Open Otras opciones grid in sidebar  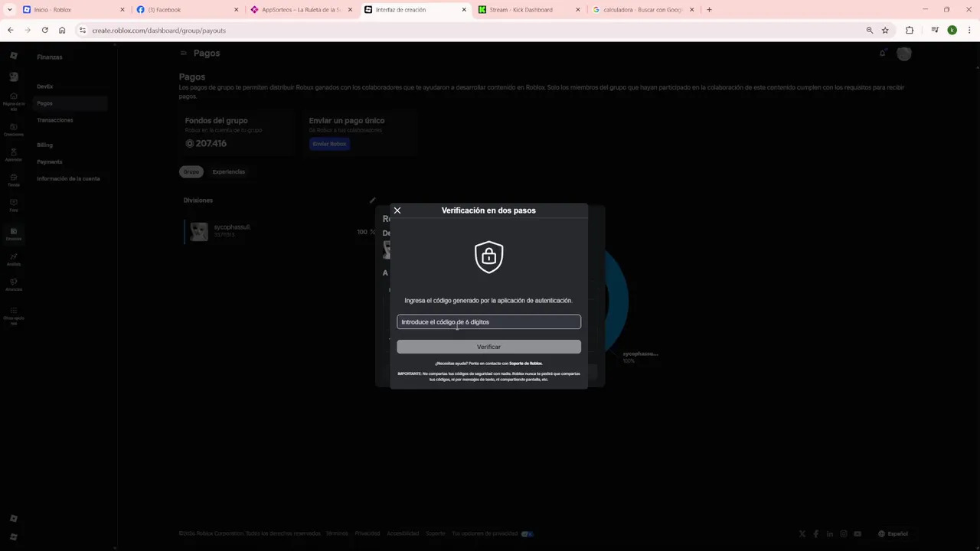pyautogui.click(x=13, y=315)
